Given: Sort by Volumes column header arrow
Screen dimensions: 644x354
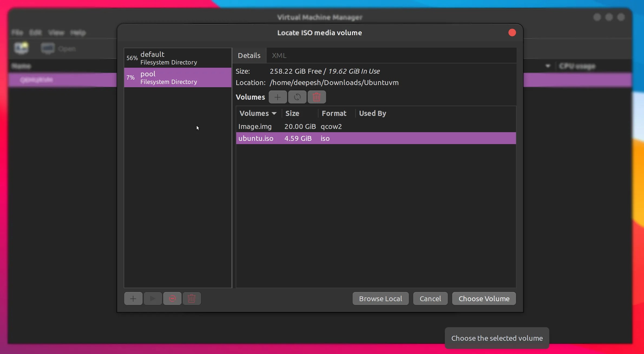Looking at the screenshot, I should (x=274, y=113).
